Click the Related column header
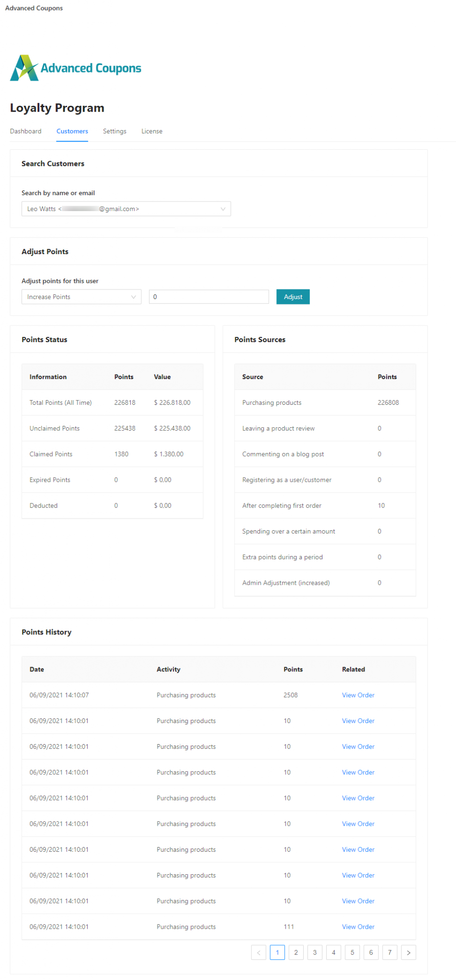The image size is (456, 980). pos(353,669)
